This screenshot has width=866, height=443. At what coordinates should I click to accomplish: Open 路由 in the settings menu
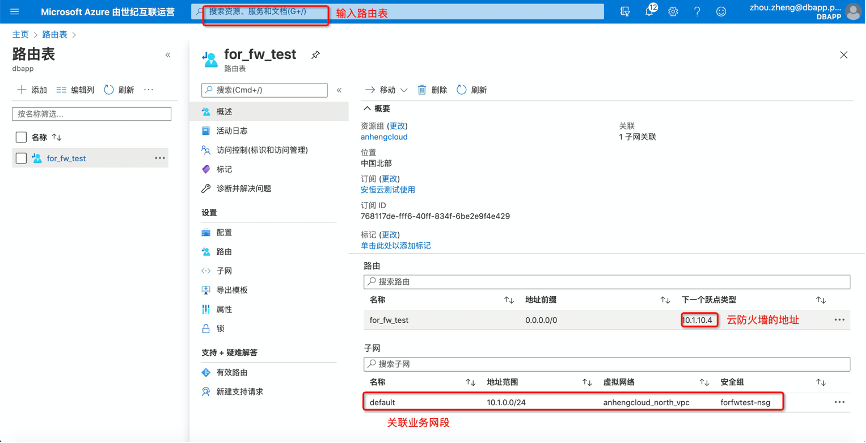pos(224,251)
